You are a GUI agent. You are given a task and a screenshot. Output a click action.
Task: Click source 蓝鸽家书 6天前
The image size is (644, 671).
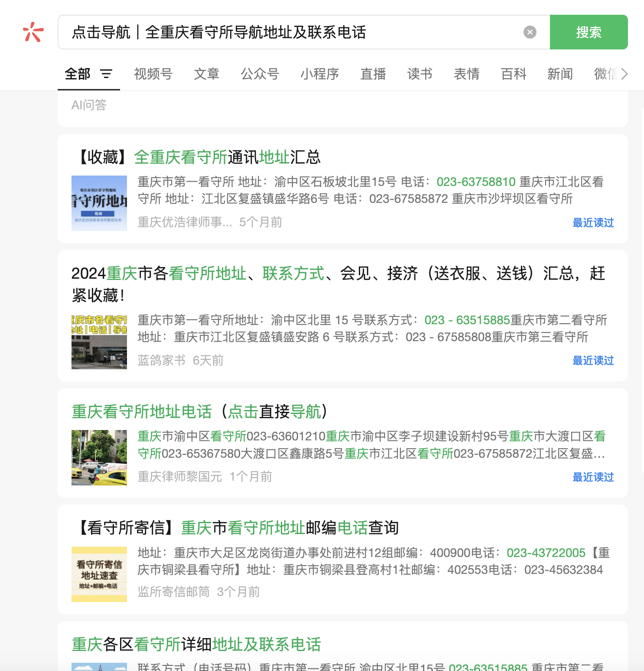pos(180,360)
